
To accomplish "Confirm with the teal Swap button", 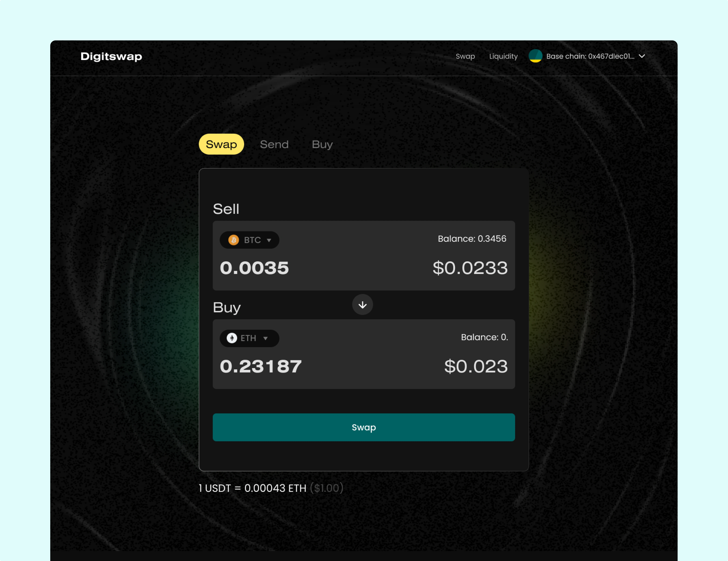I will coord(364,427).
